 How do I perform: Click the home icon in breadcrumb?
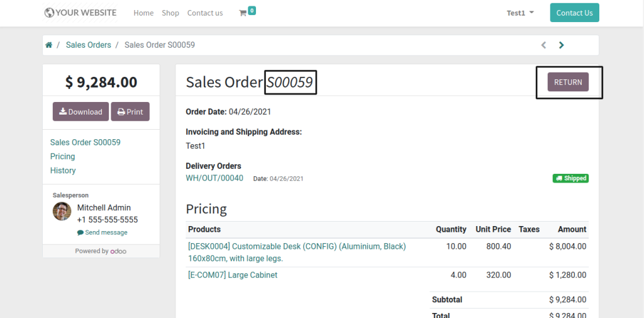tap(49, 45)
